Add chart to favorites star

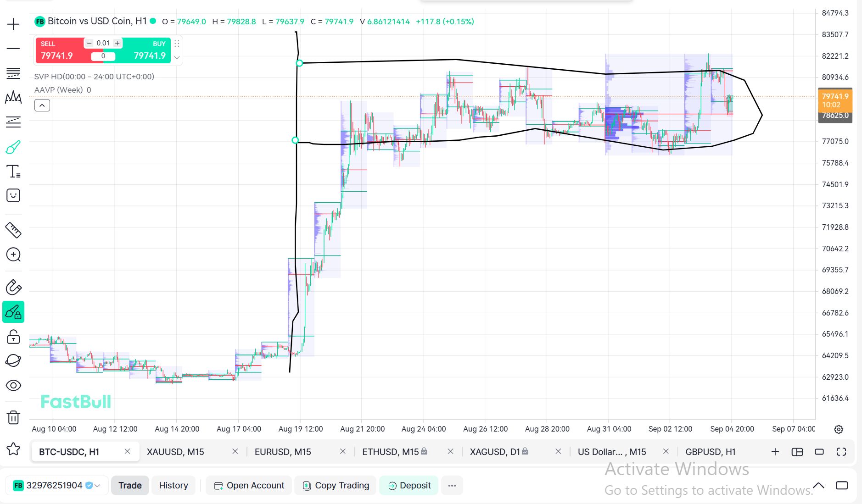13,449
